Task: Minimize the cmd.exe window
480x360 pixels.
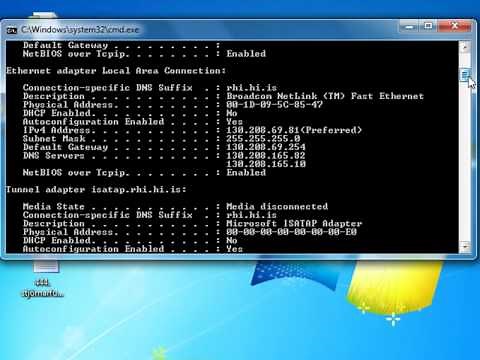Action: (409, 27)
